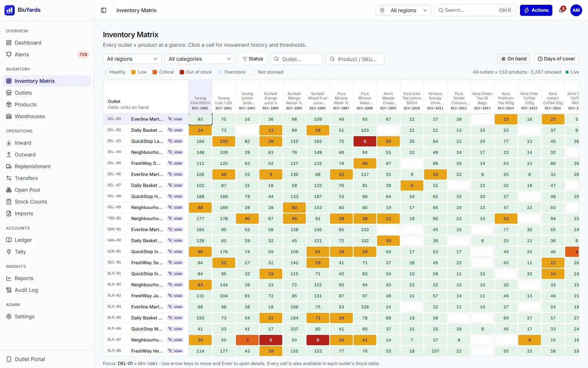Open Replenishment section
Screen dimensions: 588x368
click(x=47, y=166)
